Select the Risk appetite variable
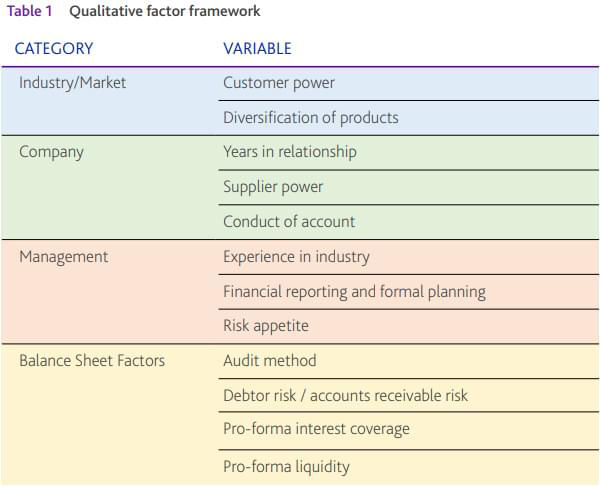 (x=266, y=325)
